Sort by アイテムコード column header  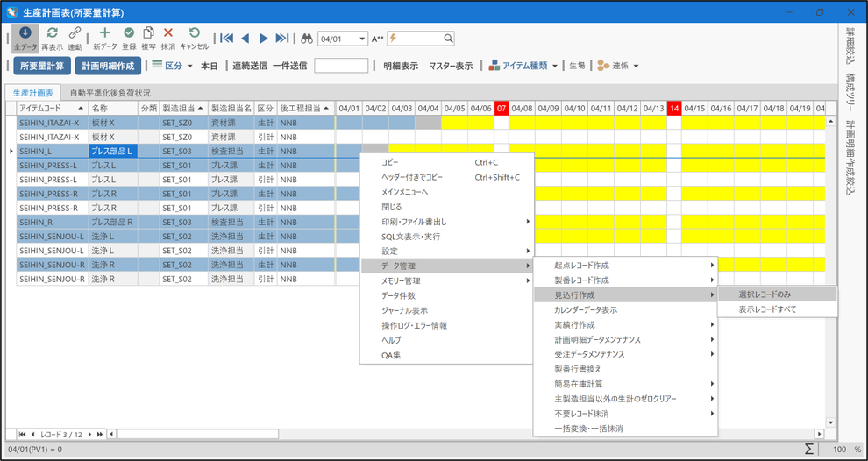(x=53, y=108)
